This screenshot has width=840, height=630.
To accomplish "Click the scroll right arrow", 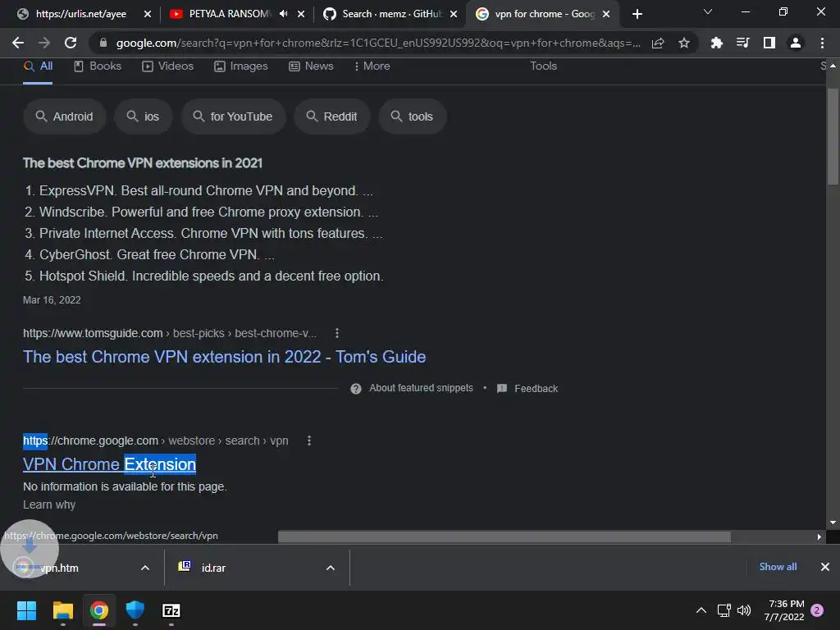I will (x=819, y=536).
